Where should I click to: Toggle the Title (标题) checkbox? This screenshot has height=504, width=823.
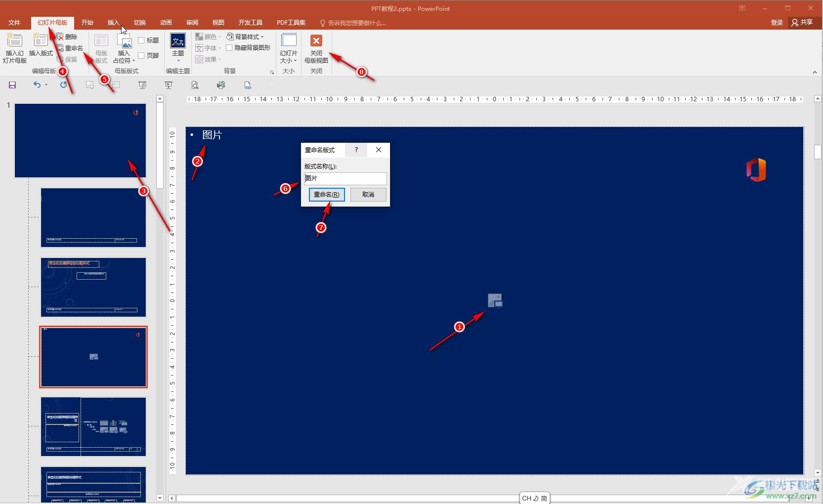141,40
